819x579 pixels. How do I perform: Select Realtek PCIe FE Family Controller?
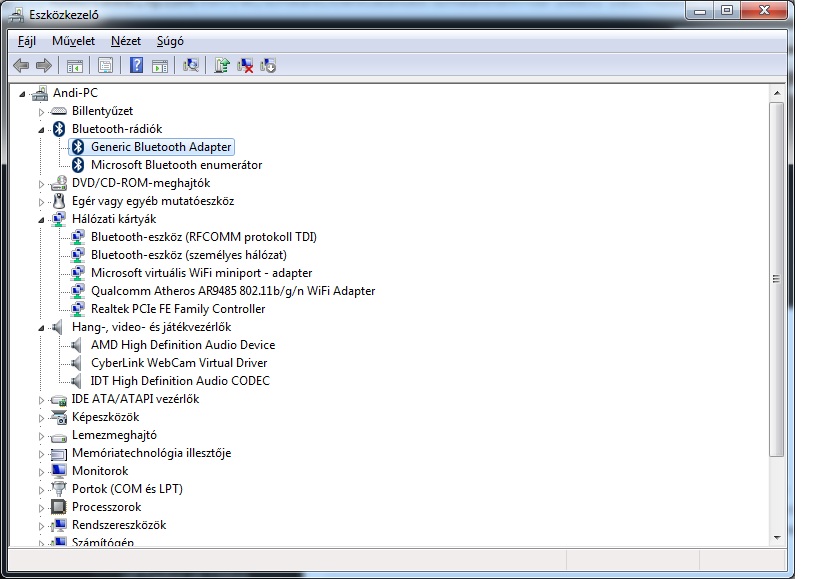[x=178, y=309]
